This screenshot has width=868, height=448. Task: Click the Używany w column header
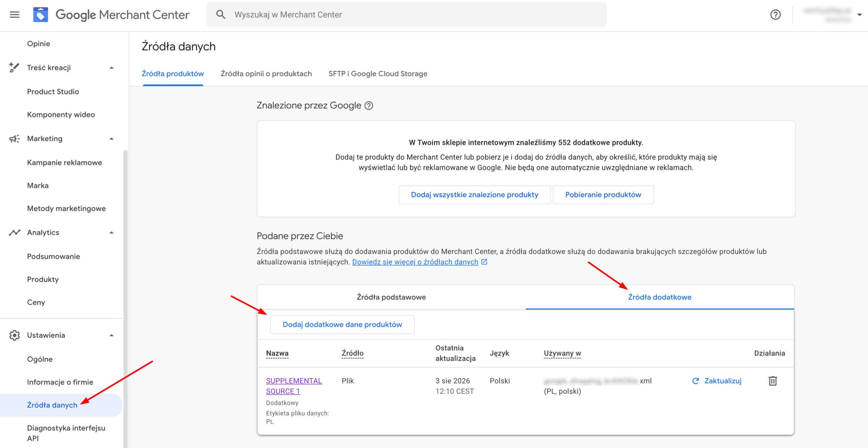[562, 353]
